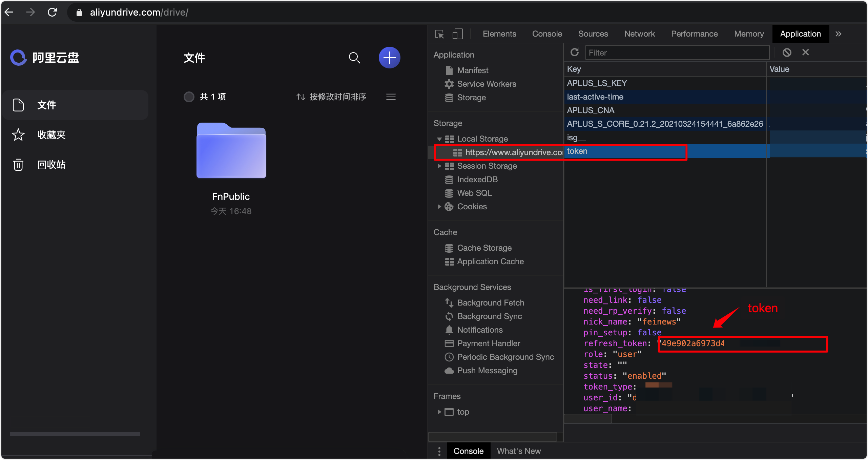Screen dimensions: 868x460
Task: Delete selected entry with the X icon
Action: 806,52
